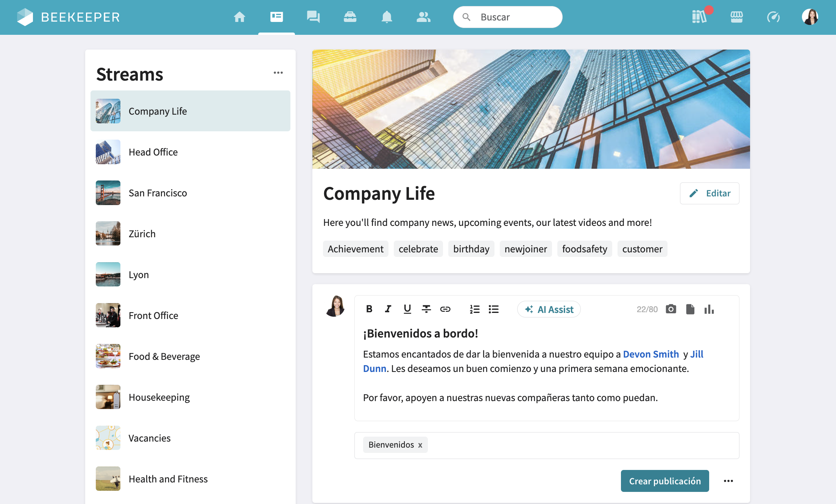Screen dimensions: 836x504
Task: Remove the Bienvenidos tag via x
Action: click(420, 445)
